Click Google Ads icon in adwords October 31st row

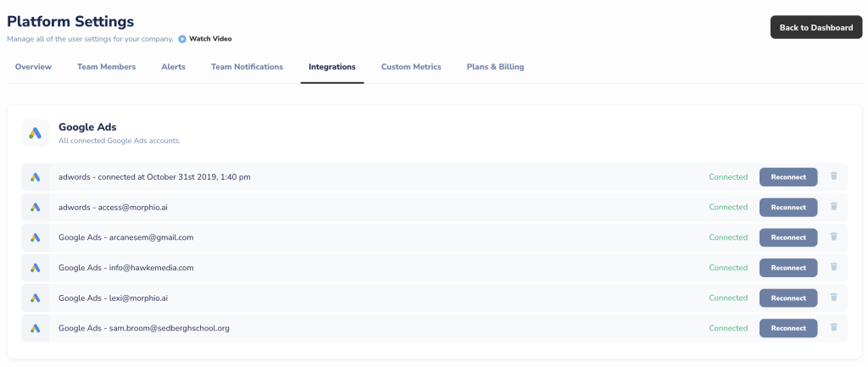pos(36,177)
